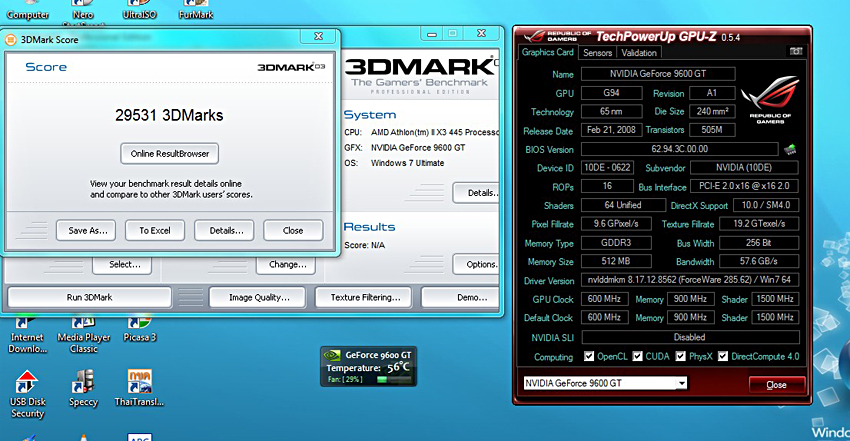Open the Nero desktop shortcut
850x441 pixels.
(x=82, y=11)
